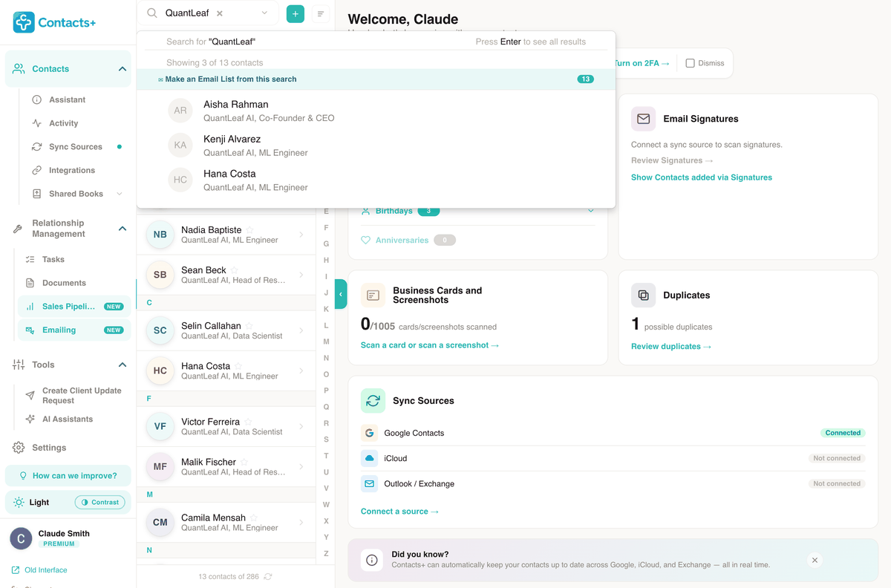Screen dimensions: 891x588
Task: Collapse the Tools sidebar section
Action: [123, 365]
